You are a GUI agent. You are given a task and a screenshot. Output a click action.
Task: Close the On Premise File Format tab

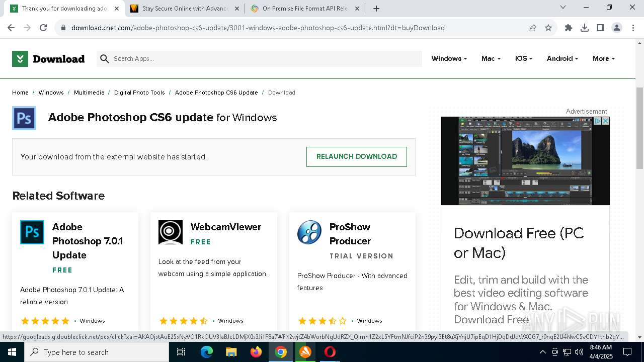(357, 9)
